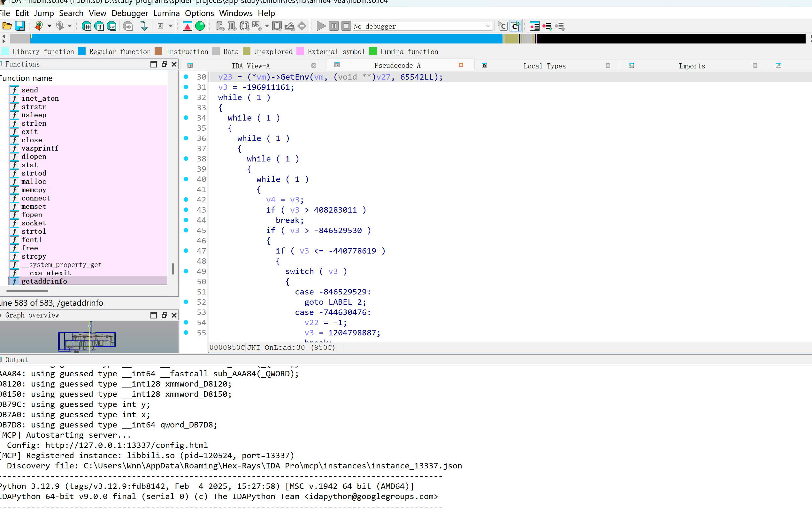
Task: Click the pencil edit toolbar icon
Action: pyautogui.click(x=289, y=26)
